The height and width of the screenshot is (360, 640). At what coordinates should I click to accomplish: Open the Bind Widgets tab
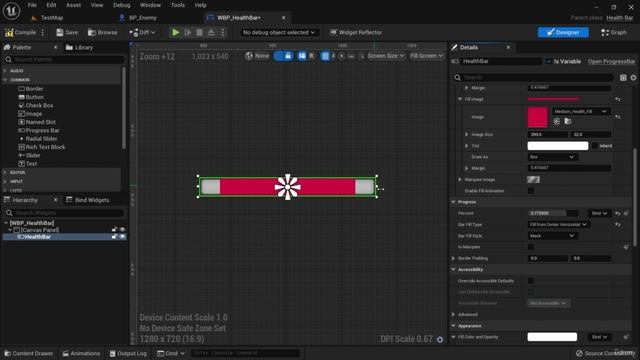pyautogui.click(x=88, y=200)
